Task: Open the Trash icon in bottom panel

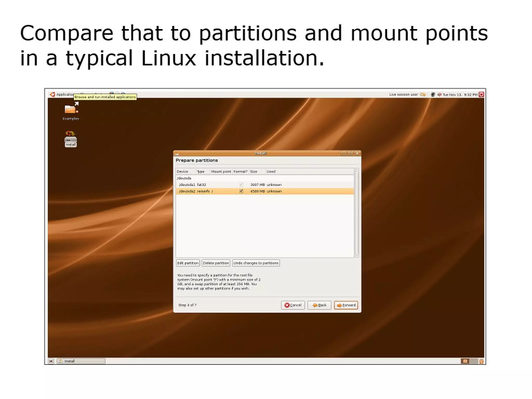Action: coord(481,361)
